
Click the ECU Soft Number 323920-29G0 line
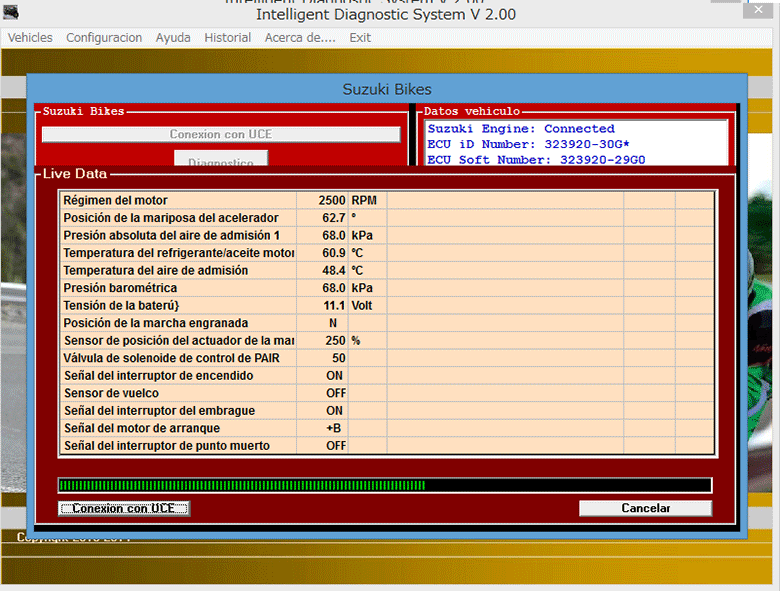point(536,160)
